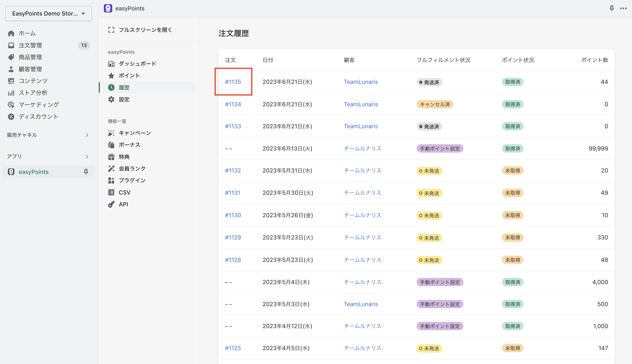Click the fullscreen open icon
The image size is (632, 364).
click(111, 30)
